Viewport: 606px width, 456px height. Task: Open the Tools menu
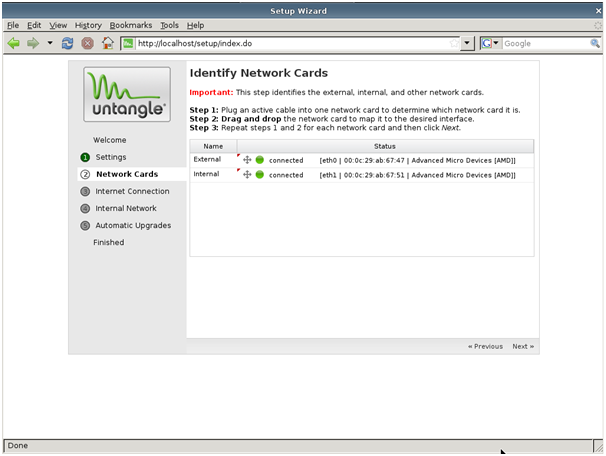point(170,25)
